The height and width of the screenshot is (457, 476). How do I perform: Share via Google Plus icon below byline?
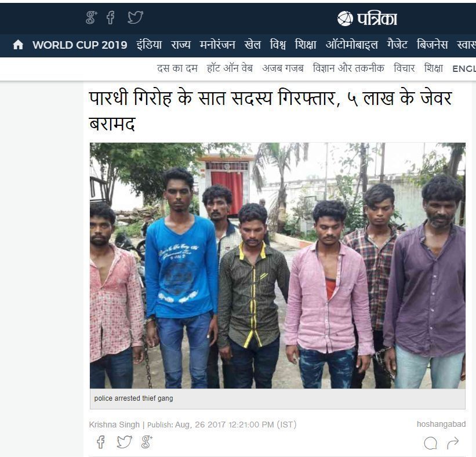pyautogui.click(x=147, y=442)
